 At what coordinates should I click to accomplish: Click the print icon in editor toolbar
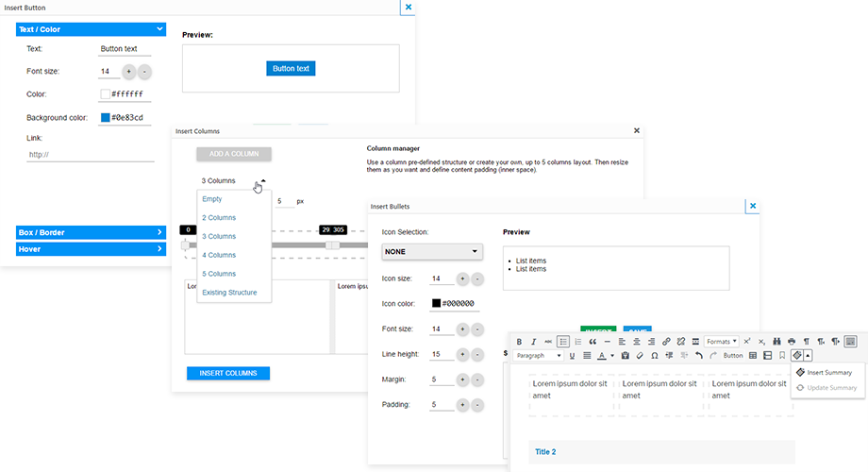[x=792, y=342]
